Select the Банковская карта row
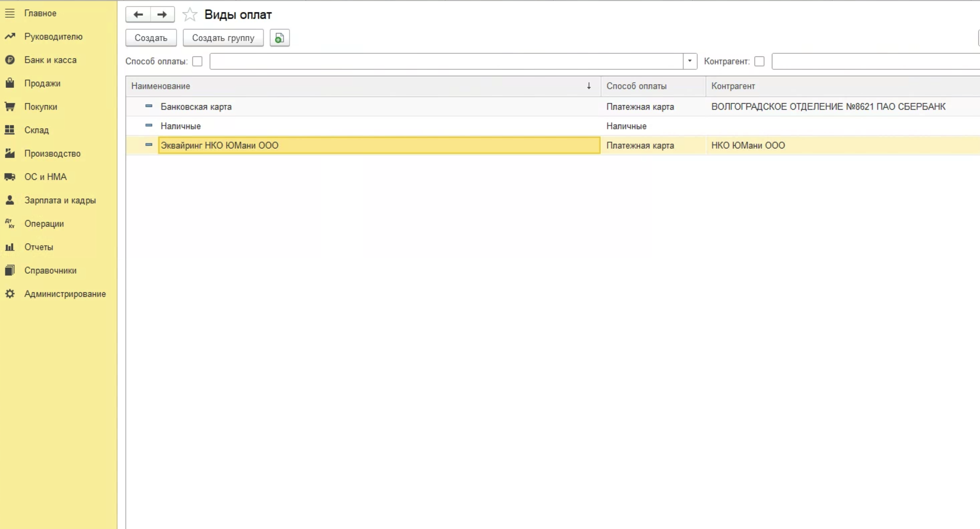This screenshot has height=529, width=980. [x=196, y=107]
